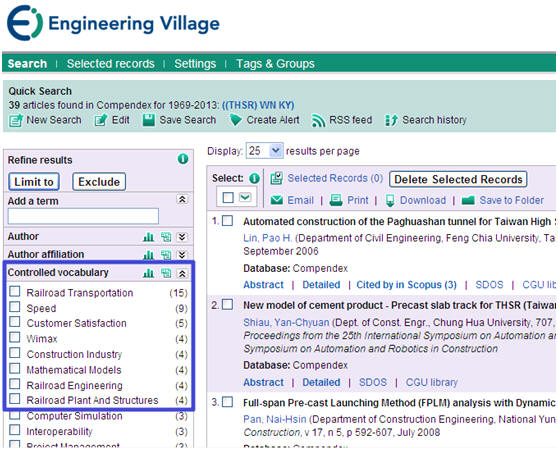The height and width of the screenshot is (451, 558).
Task: Check the Railroad Engineering checkbox
Action: [x=15, y=383]
